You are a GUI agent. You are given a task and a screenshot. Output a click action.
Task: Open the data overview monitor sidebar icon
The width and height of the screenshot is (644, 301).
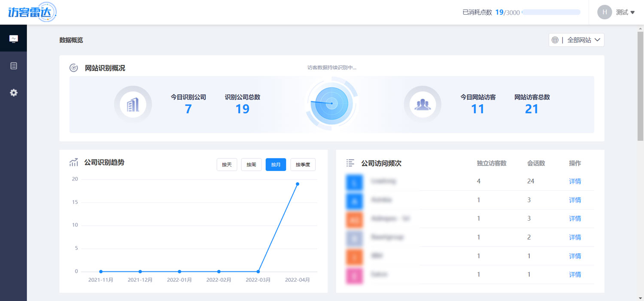pyautogui.click(x=14, y=39)
